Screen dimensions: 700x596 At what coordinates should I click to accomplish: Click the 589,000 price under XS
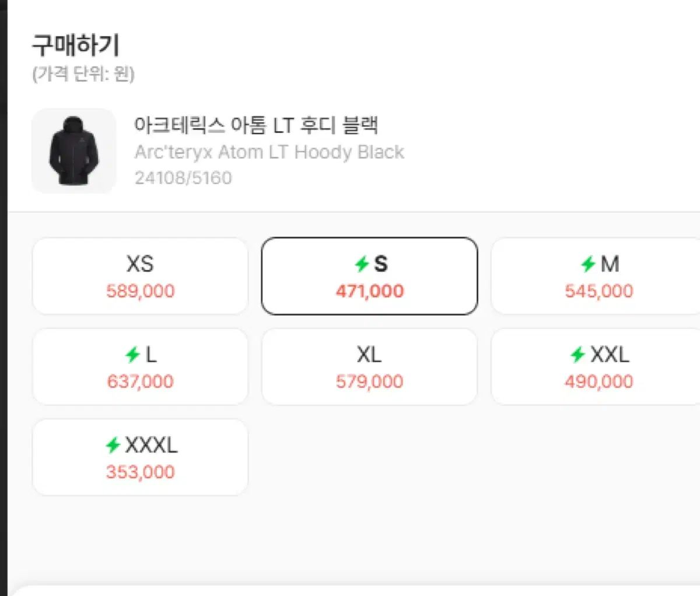(x=140, y=291)
